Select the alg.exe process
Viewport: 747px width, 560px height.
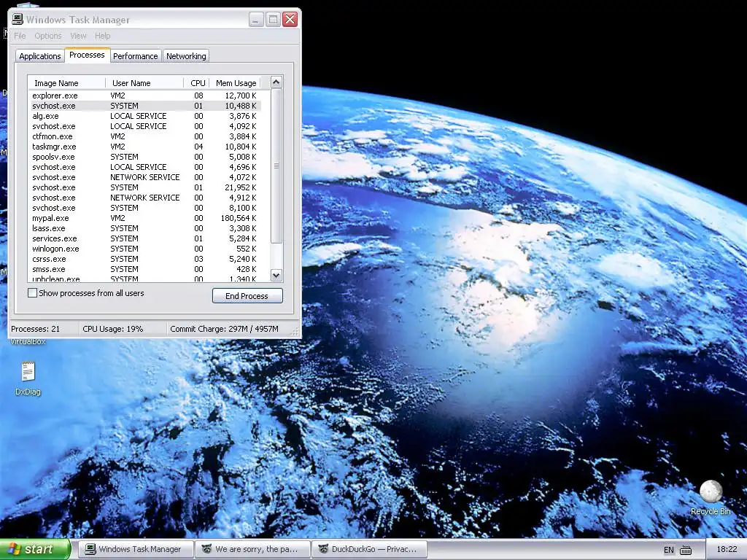pos(144,116)
